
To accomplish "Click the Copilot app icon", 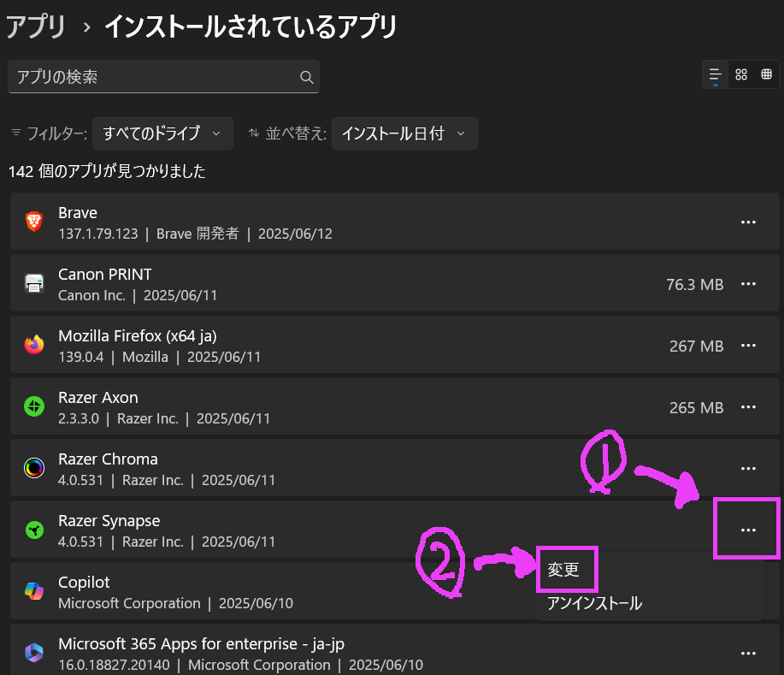I will 34,591.
